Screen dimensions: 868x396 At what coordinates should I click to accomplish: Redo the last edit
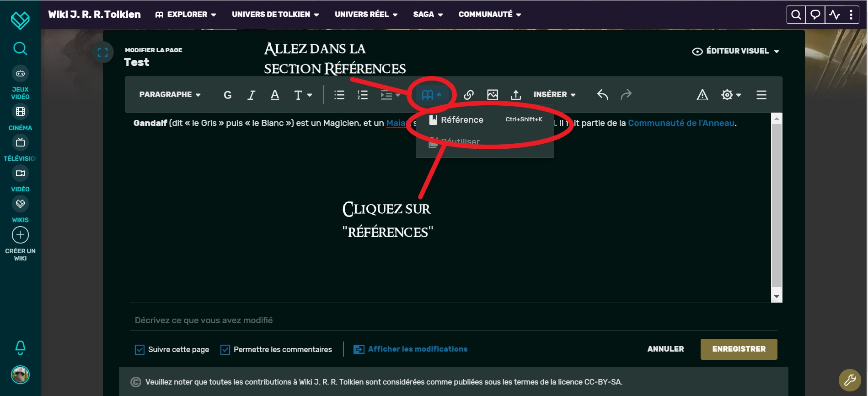pos(626,95)
